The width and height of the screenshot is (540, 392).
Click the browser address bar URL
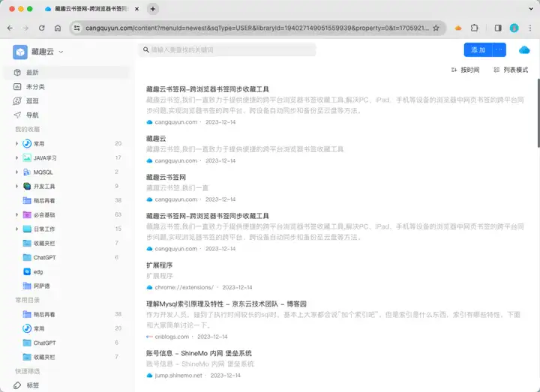coord(257,28)
